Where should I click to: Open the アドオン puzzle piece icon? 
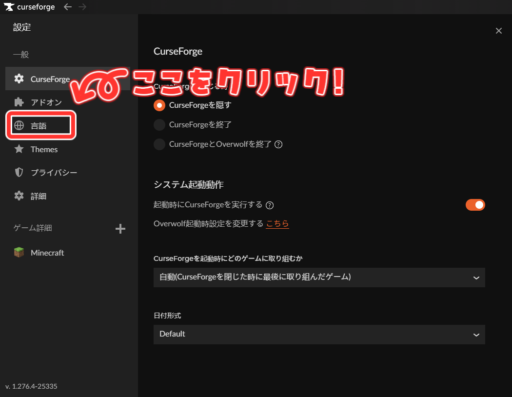[x=19, y=102]
